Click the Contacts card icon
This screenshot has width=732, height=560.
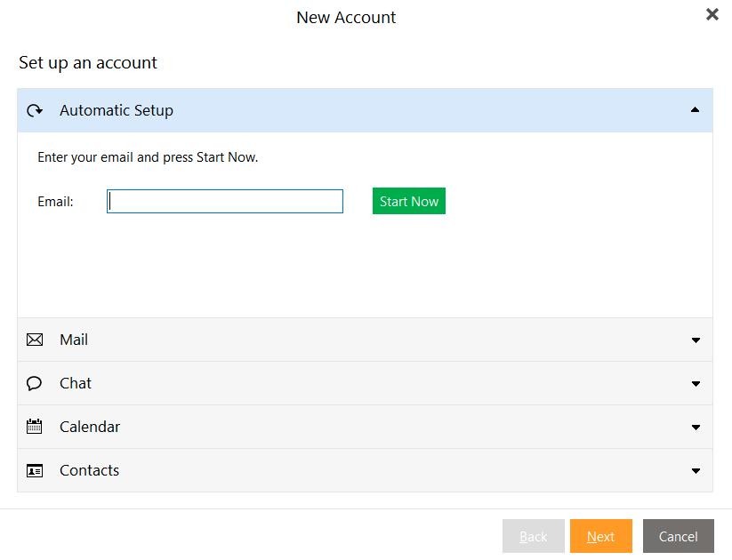click(35, 470)
